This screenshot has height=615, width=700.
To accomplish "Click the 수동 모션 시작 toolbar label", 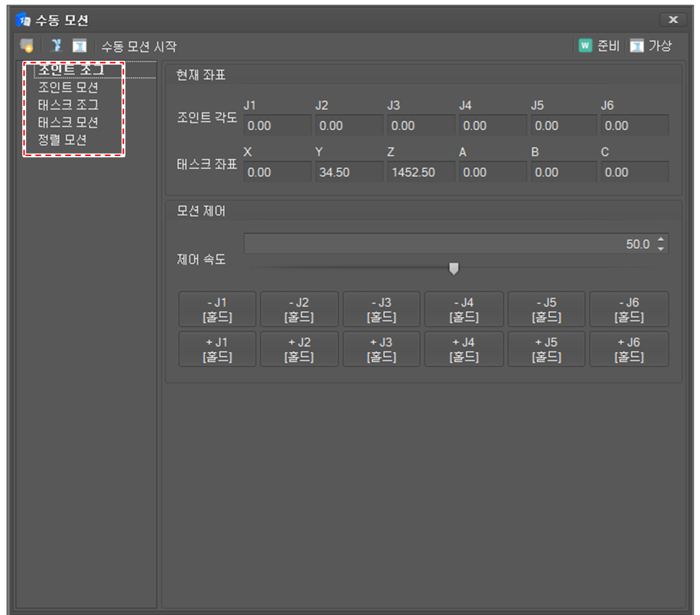I will point(138,46).
